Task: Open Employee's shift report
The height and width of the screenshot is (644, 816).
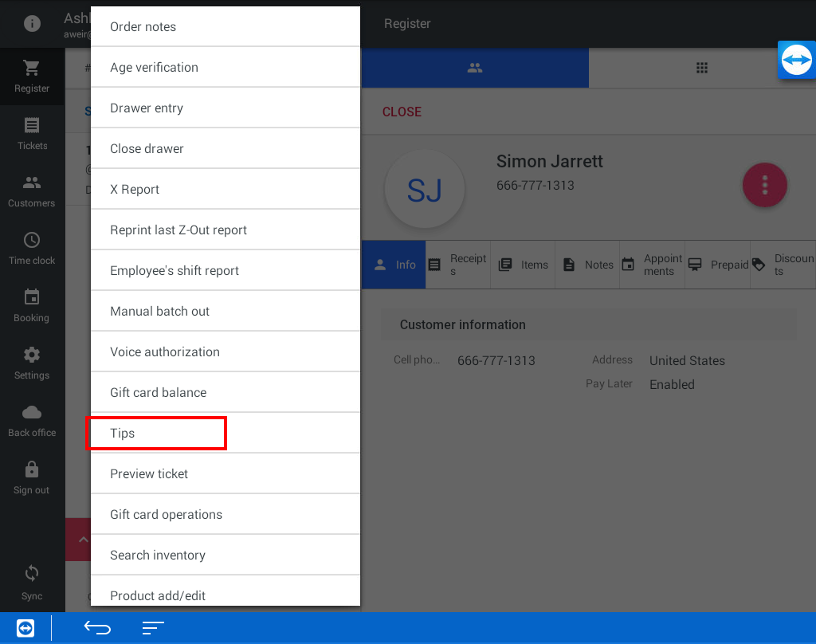Action: click(x=226, y=270)
